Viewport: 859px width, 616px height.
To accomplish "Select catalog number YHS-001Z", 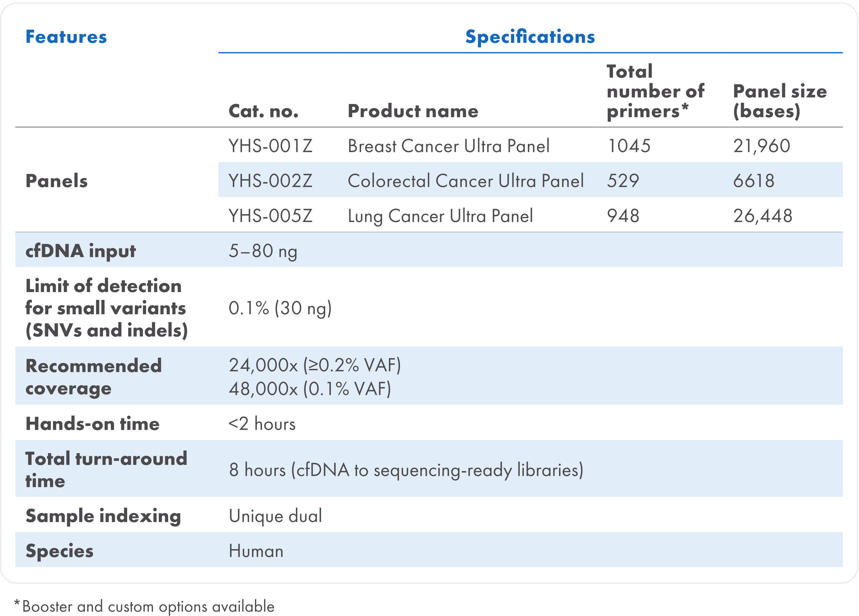I will (270, 146).
